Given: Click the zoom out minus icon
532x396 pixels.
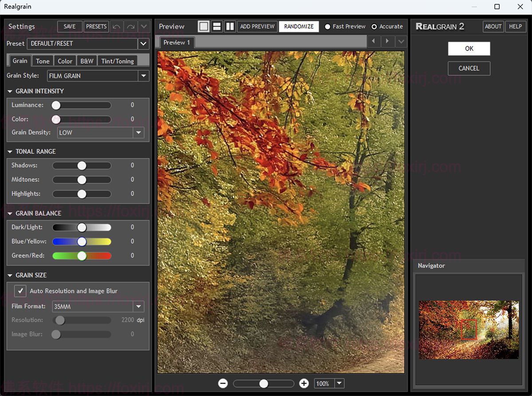Looking at the screenshot, I should [x=223, y=384].
